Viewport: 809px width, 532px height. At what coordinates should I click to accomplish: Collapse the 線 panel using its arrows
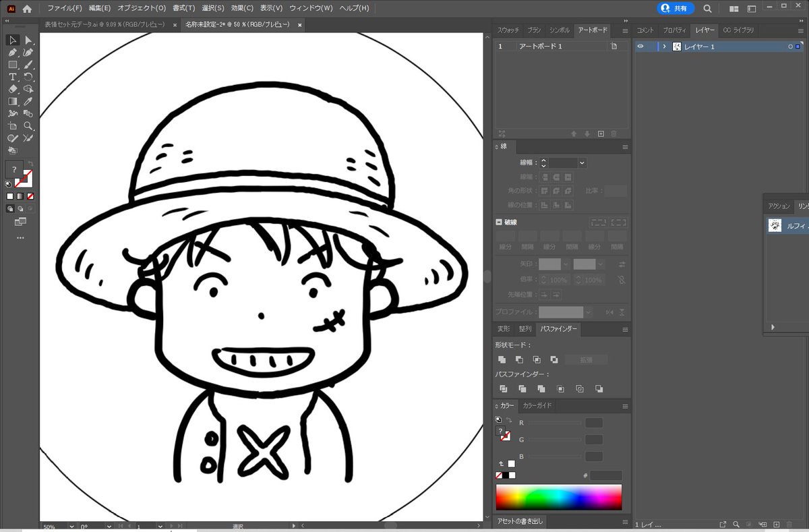tap(497, 147)
